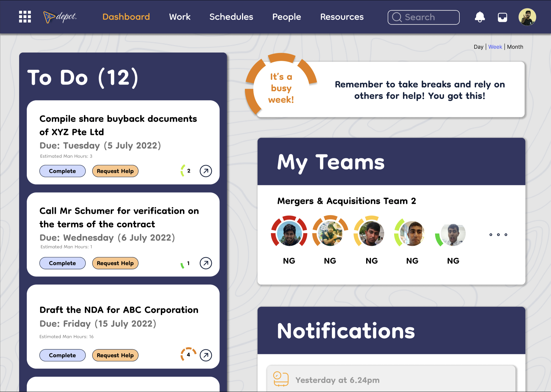The height and width of the screenshot is (392, 551).
Task: Switch view to Month
Action: 515,47
